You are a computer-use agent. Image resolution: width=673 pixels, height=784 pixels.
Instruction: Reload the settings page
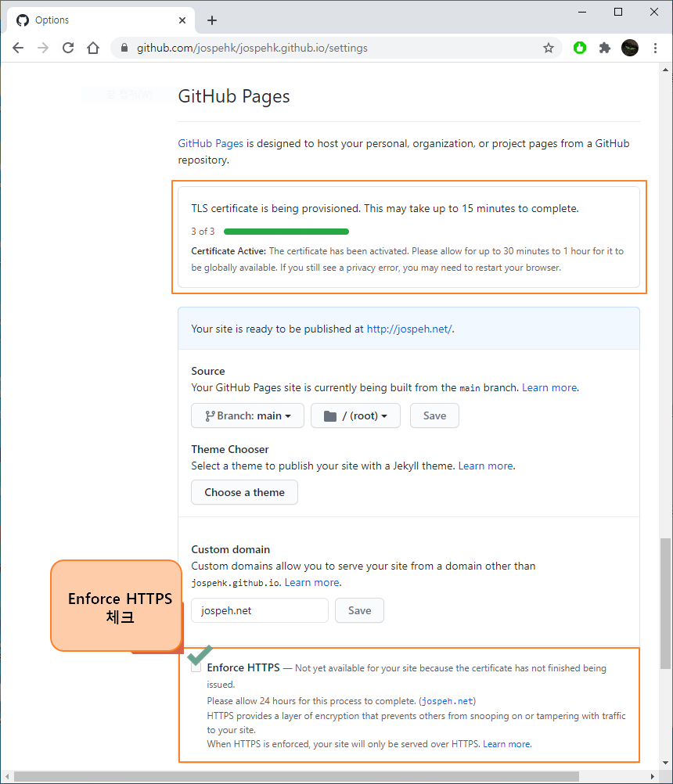pos(68,48)
